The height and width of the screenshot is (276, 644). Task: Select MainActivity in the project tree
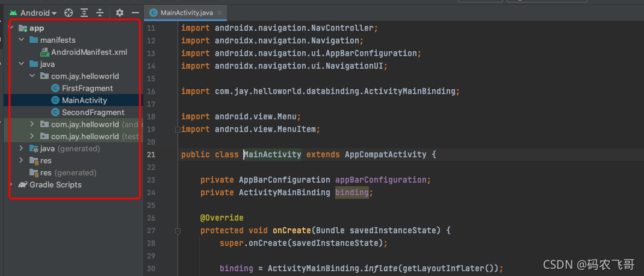(84, 101)
